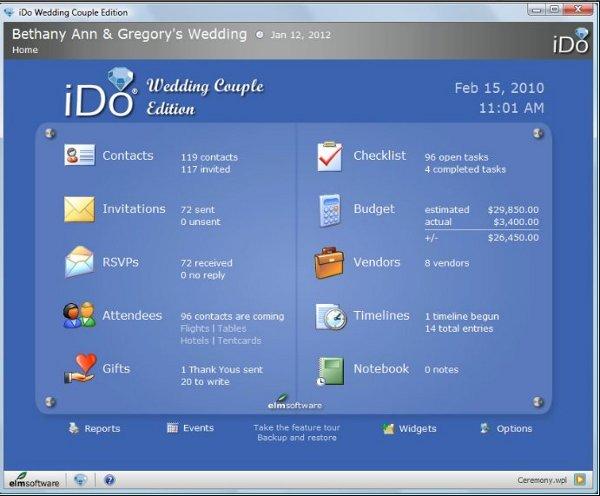Click the Take the feature tour link
600x496 pixels.
click(x=296, y=427)
